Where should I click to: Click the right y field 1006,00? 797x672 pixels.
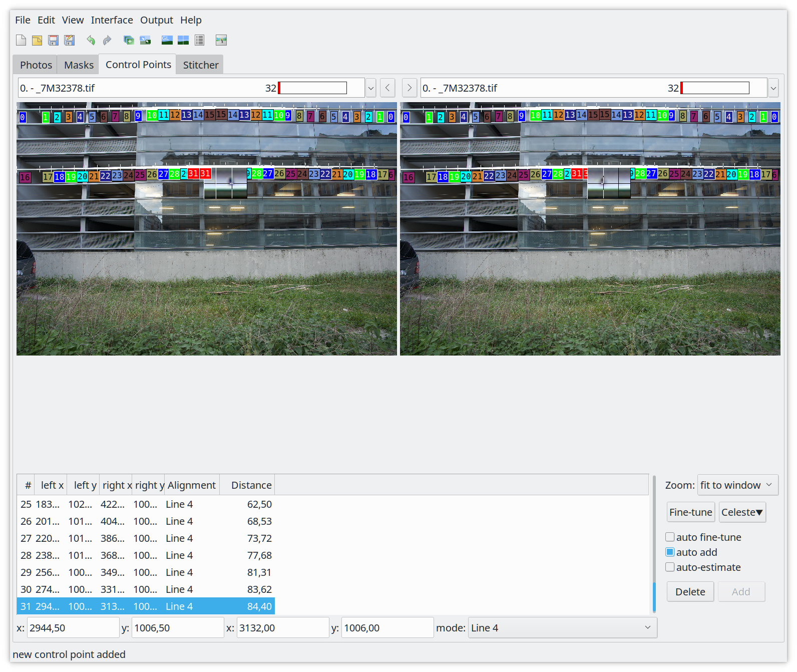point(387,627)
